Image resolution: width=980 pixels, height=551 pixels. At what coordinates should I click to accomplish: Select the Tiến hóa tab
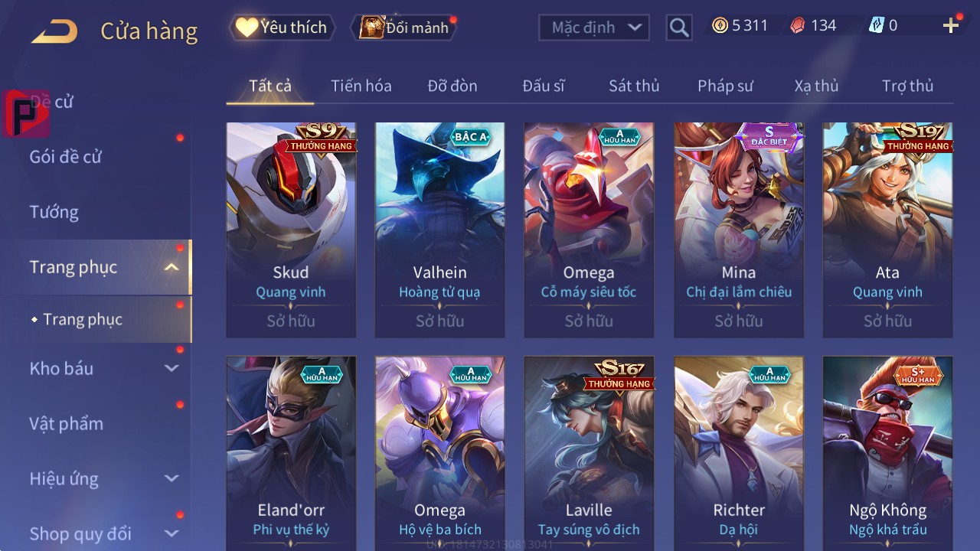361,86
